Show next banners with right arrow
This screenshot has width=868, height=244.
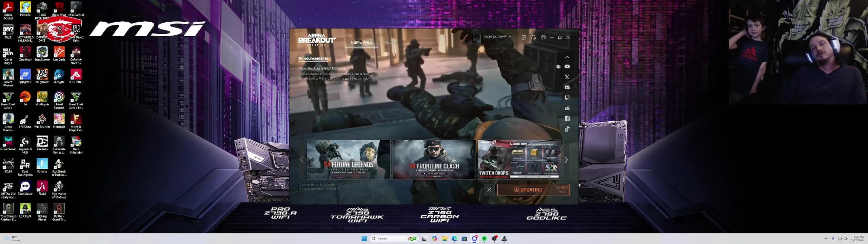(566, 160)
